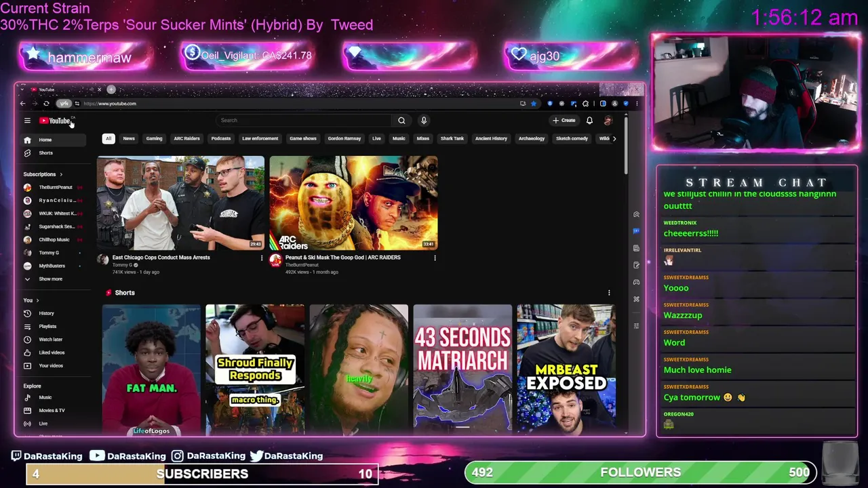Select the ARC Raiders chip

click(186, 138)
